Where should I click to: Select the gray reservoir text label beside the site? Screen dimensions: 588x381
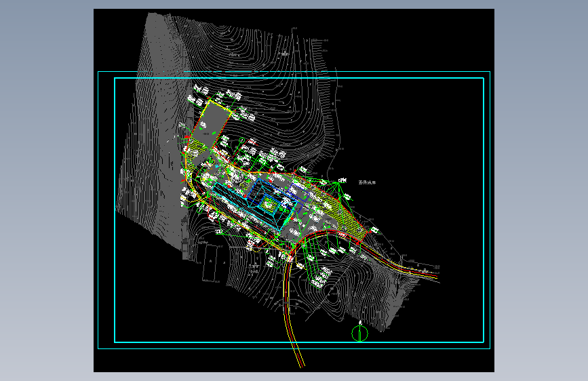point(367,182)
